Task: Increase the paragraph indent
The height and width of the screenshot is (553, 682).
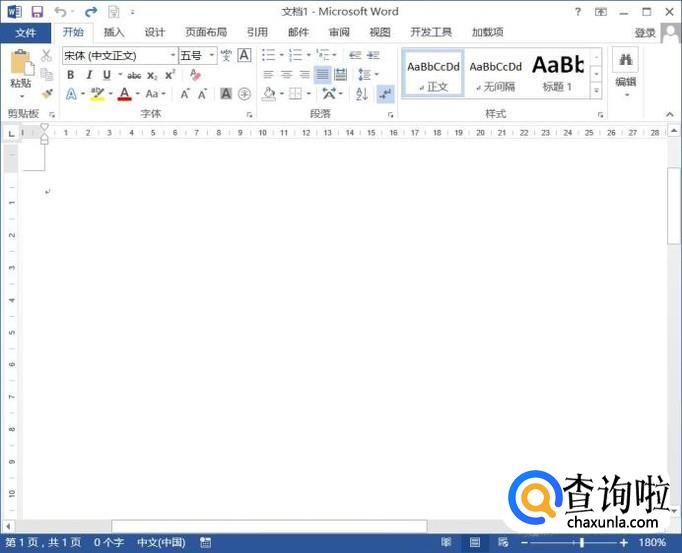Action: (373, 55)
